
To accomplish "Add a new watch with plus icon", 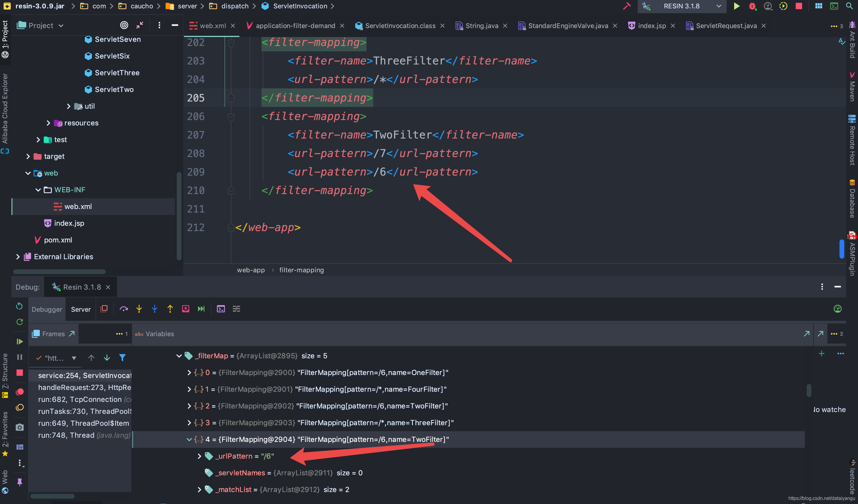I will coord(822,354).
